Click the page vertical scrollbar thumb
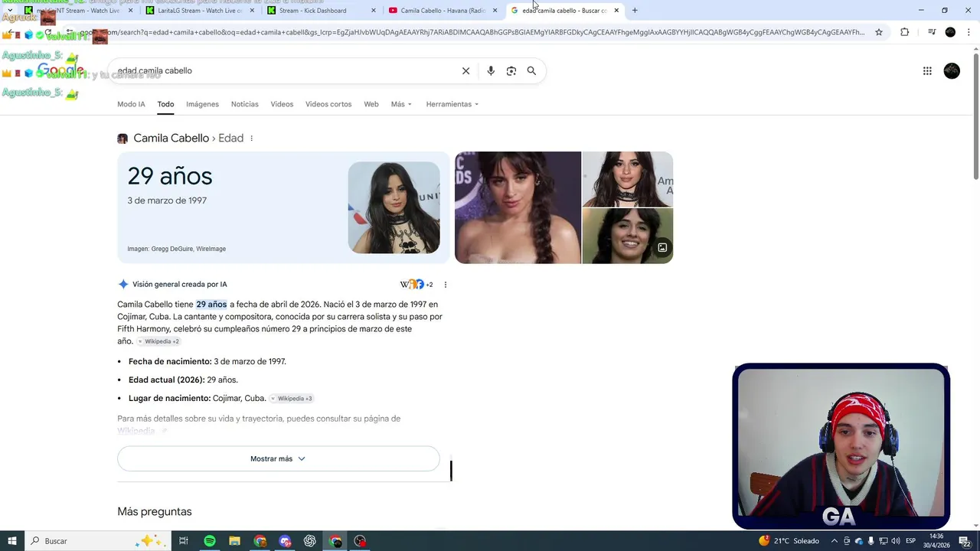Screen dimensions: 980x551 click(975, 115)
